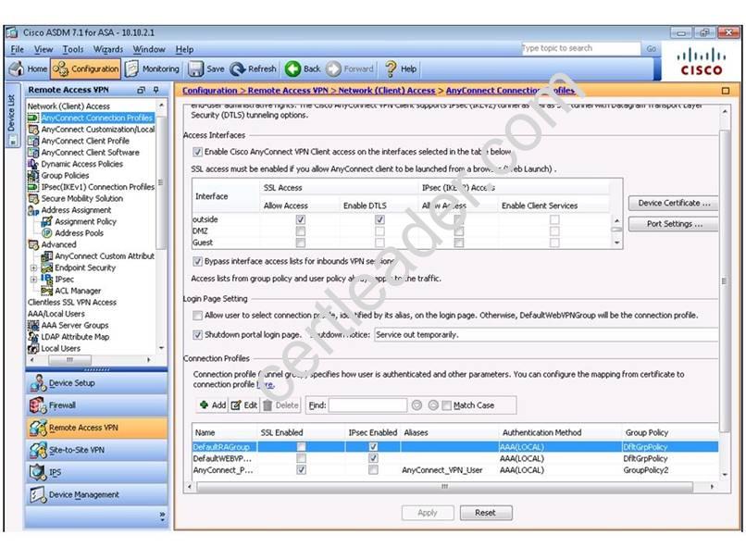Viewport: 746px width, 560px height.
Task: Open the View menu
Action: click(x=44, y=49)
